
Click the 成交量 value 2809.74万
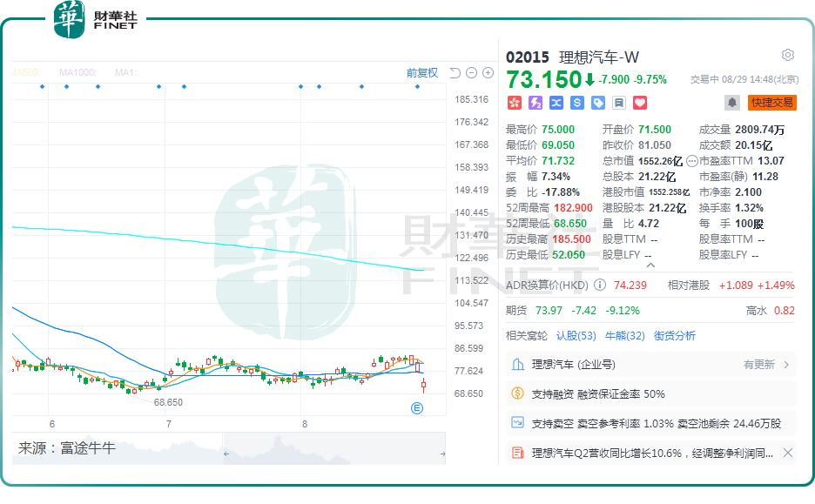[760, 130]
